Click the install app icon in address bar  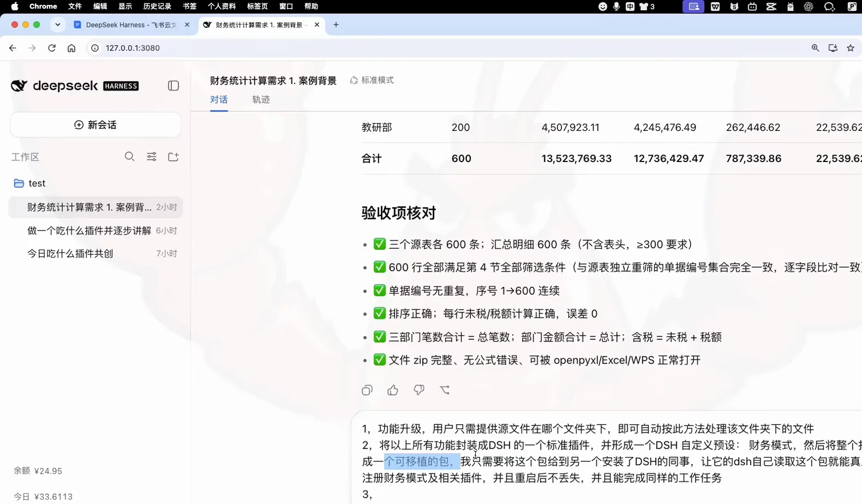tap(833, 48)
